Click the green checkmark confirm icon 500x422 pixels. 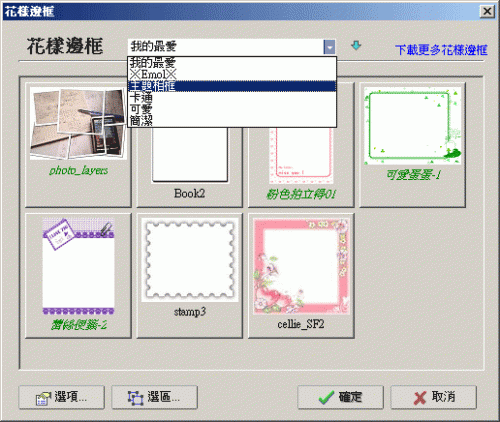[326, 397]
